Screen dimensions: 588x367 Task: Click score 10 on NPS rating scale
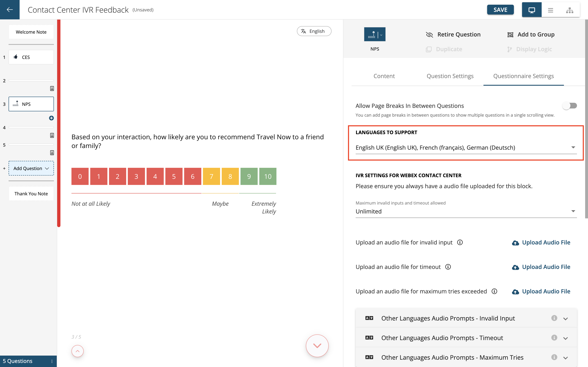267,176
